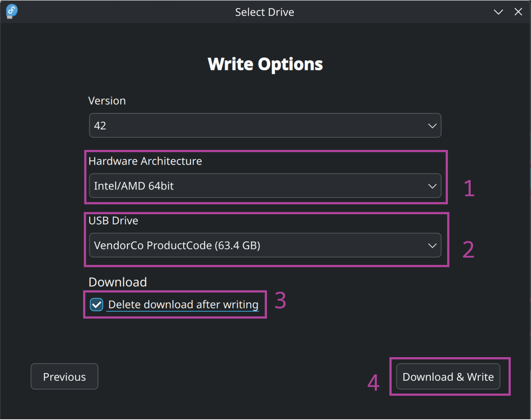The width and height of the screenshot is (531, 420).
Task: Close the Select Drive window
Action: pyautogui.click(x=518, y=12)
